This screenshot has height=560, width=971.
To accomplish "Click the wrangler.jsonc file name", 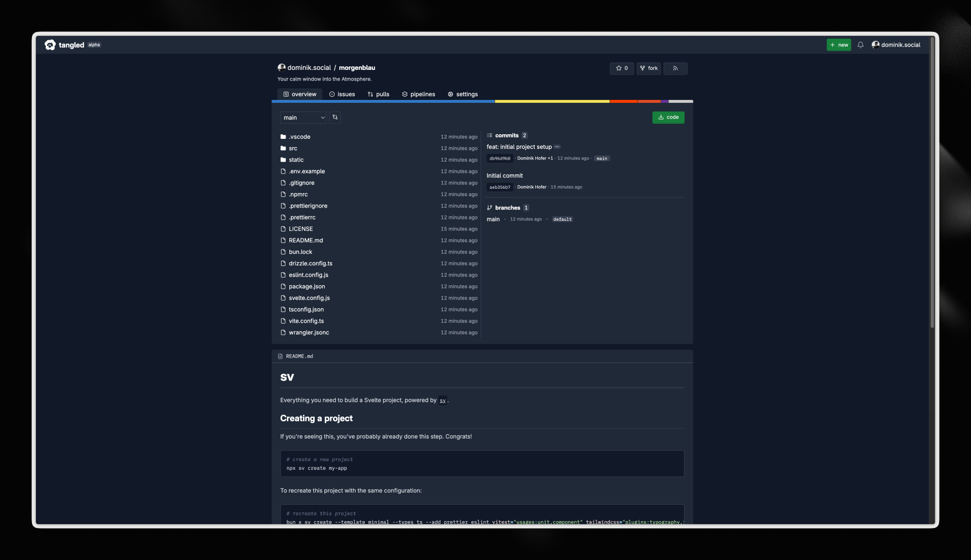I will pos(309,333).
